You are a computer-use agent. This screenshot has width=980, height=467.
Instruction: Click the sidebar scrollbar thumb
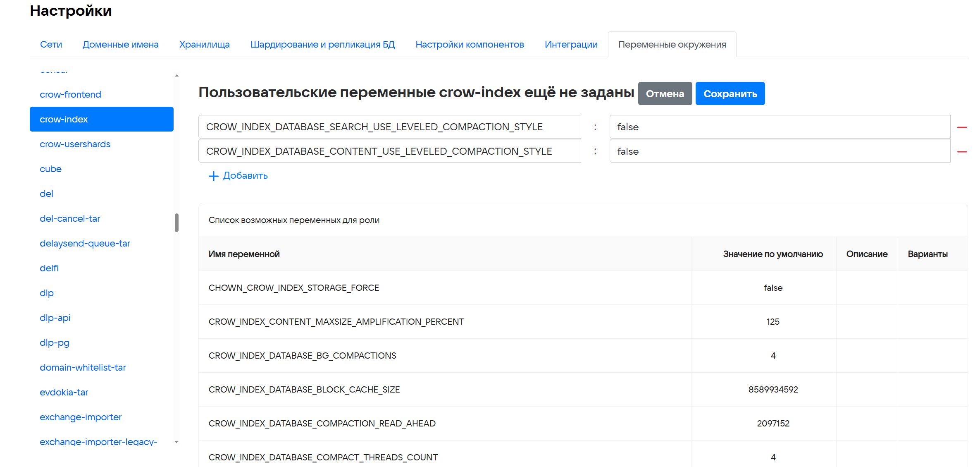tap(176, 223)
